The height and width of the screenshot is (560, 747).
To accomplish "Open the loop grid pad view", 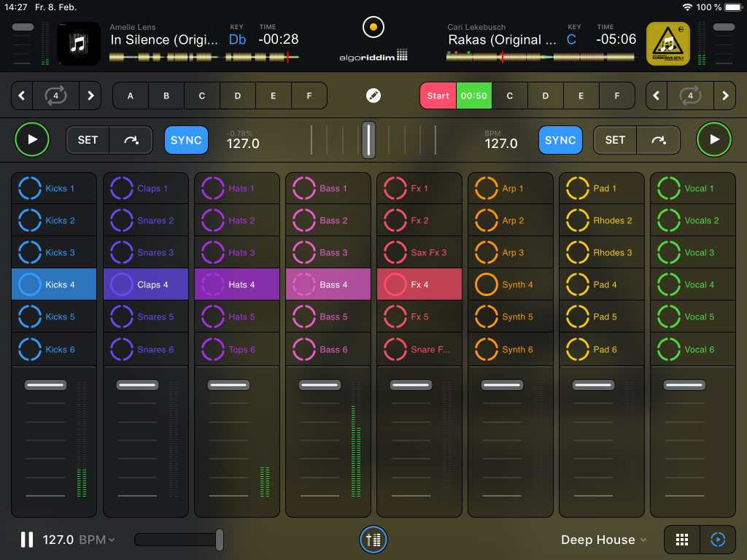I will (x=681, y=540).
